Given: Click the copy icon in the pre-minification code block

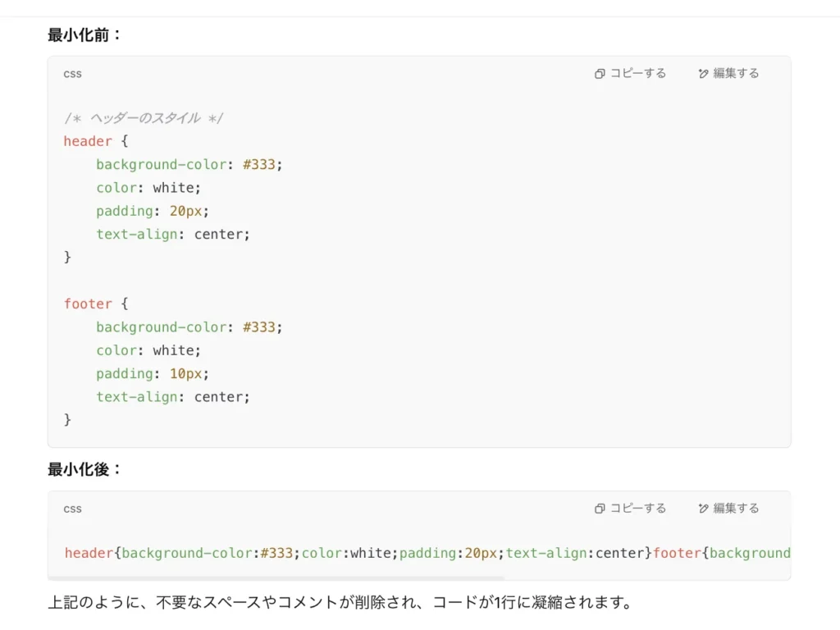Looking at the screenshot, I should 600,74.
